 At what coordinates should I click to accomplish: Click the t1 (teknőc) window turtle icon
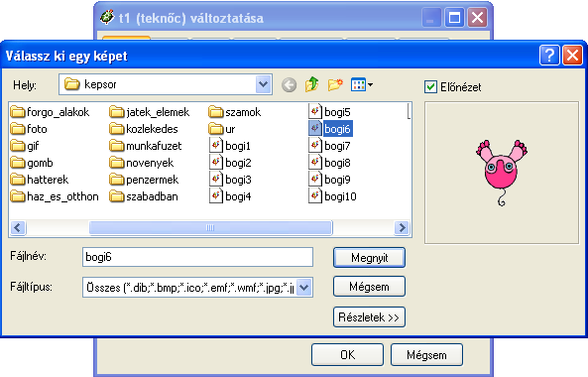pos(107,17)
